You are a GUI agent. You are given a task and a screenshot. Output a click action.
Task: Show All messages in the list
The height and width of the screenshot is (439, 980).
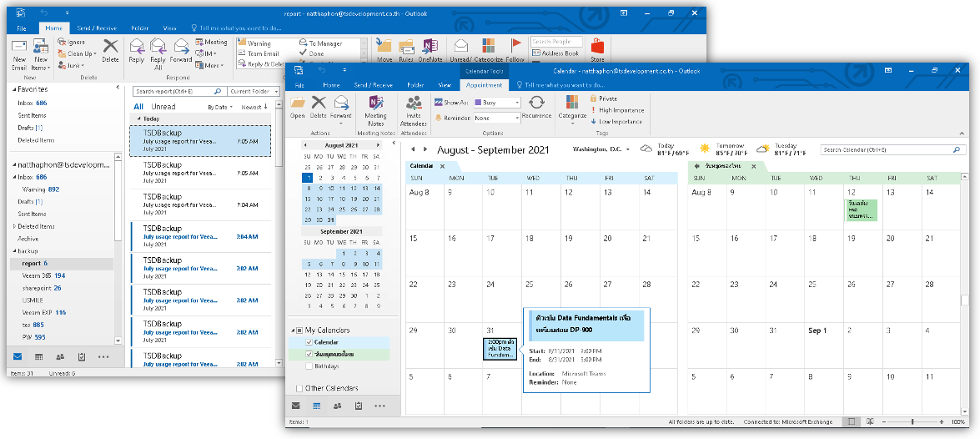[x=138, y=107]
